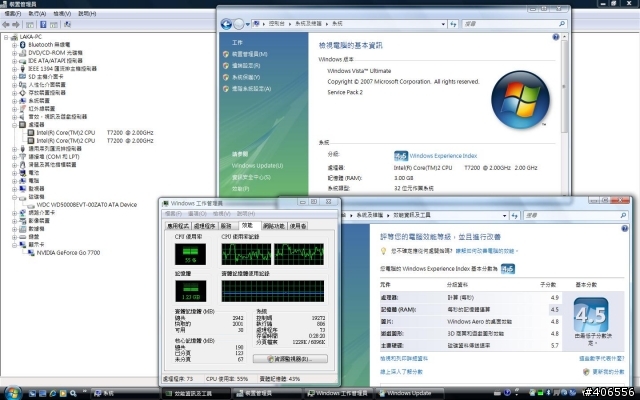Open Internet Explorer from Quick Launch
This screenshot has height=400, width=640.
53,393
